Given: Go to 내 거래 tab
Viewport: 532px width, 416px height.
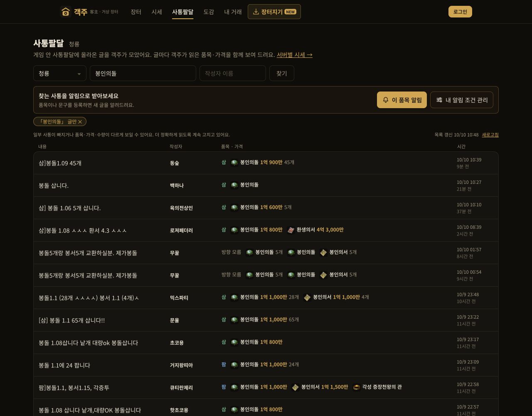Looking at the screenshot, I should tap(233, 12).
